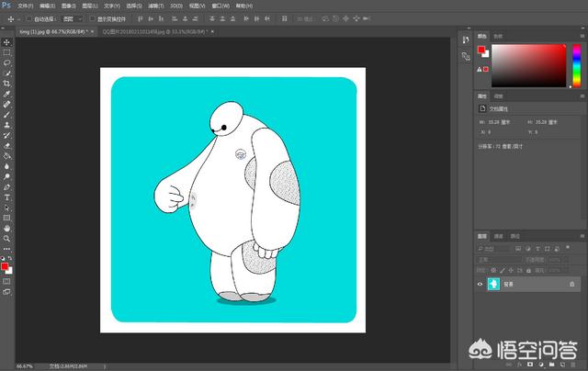
Task: Select the Brush tool
Action: (x=6, y=115)
